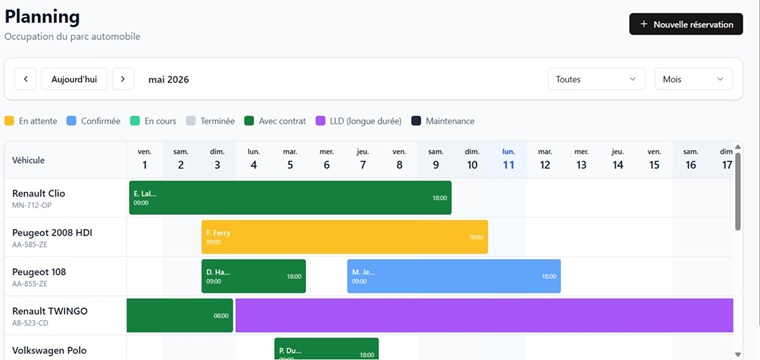760x360 pixels.
Task: Click the ven. 1 day header
Action: (144, 159)
